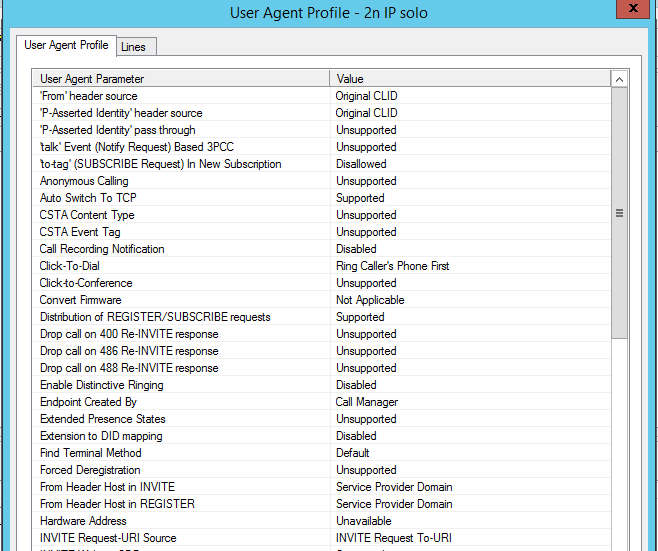Click the INVITE Request To-URI value
The height and width of the screenshot is (551, 658).
(393, 538)
